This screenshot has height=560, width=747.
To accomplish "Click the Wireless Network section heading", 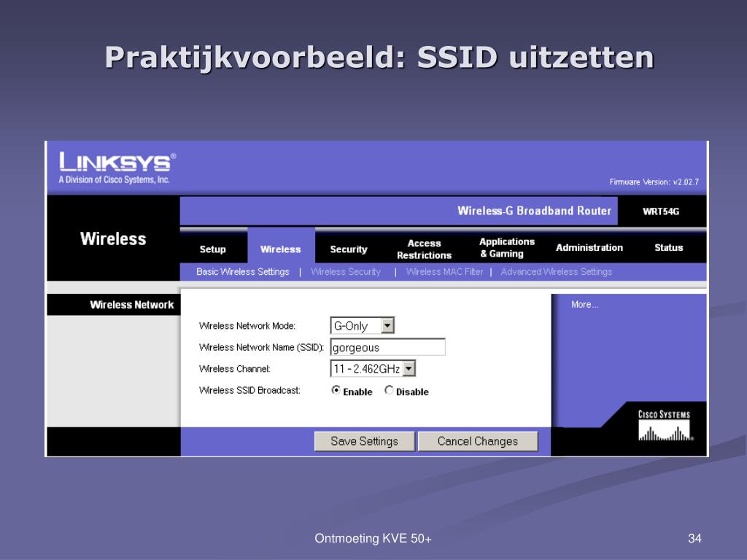I will (132, 305).
